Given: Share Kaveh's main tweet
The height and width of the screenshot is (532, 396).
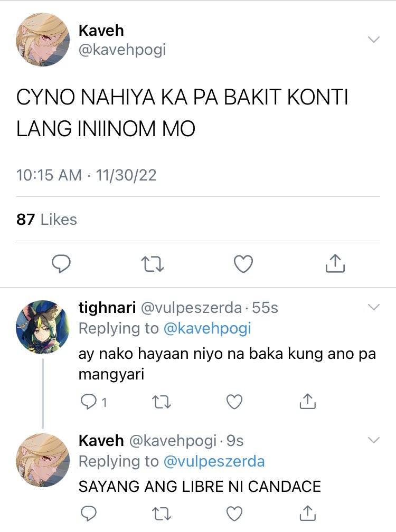Looking at the screenshot, I should point(335,263).
